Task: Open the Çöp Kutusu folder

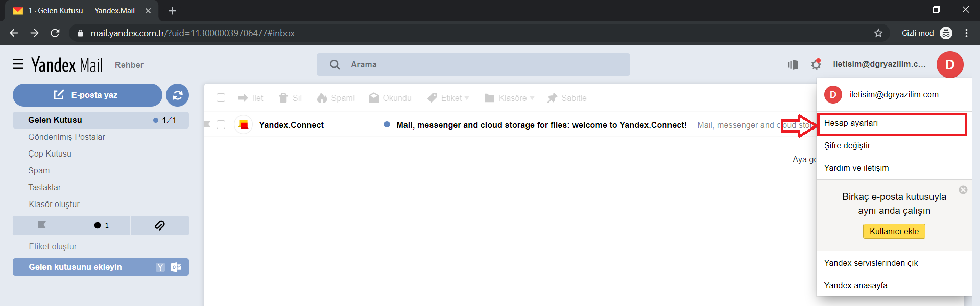Action: 50,154
